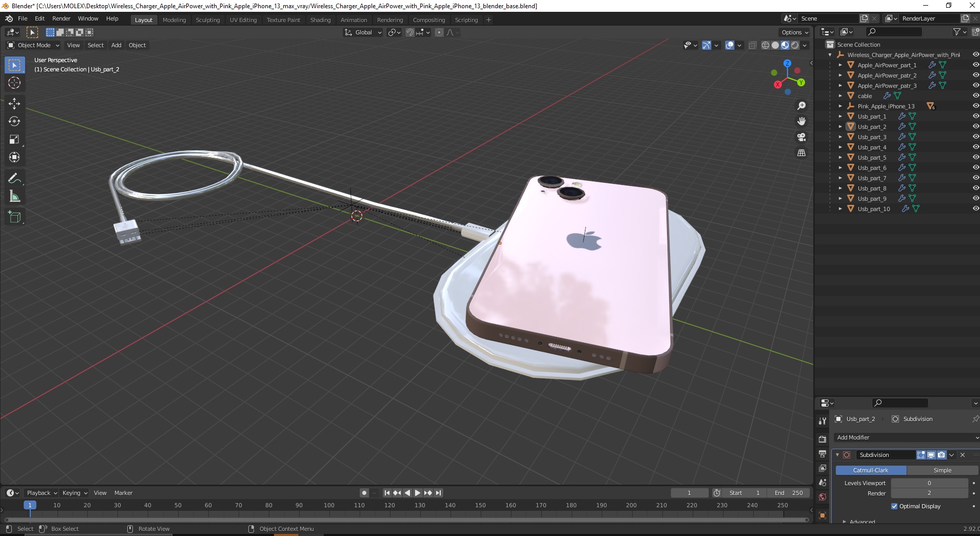
Task: Open the Scene properties tab
Action: coord(822,483)
